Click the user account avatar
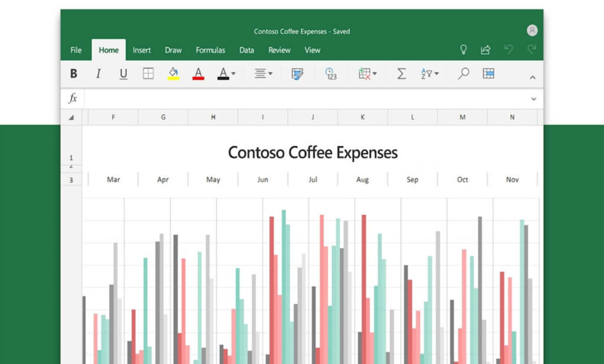 [x=532, y=31]
